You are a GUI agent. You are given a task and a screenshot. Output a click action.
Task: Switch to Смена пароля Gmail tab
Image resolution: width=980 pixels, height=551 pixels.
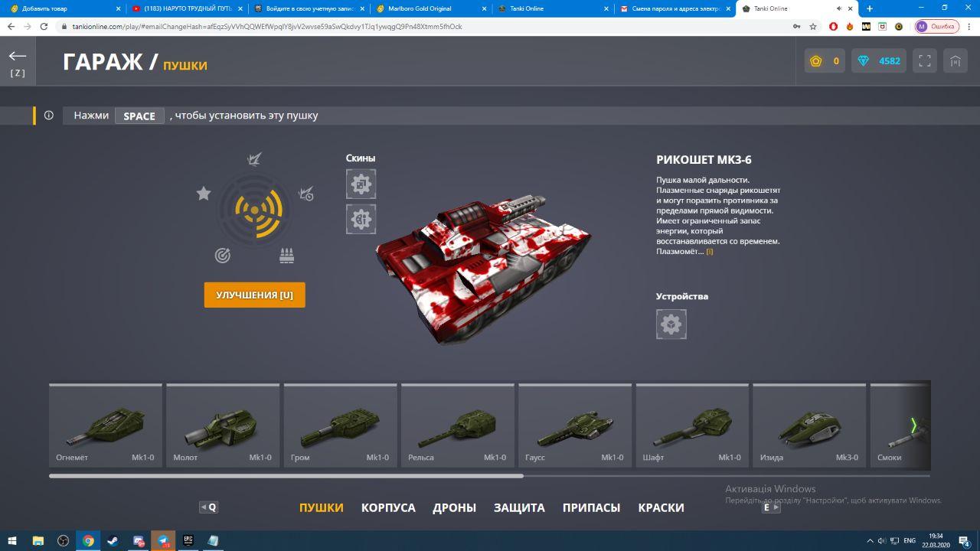pyautogui.click(x=676, y=8)
